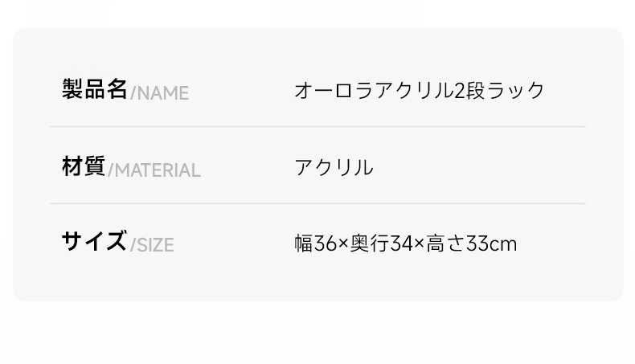
Task: Click the 質 character in 材質
Action: click(95, 166)
